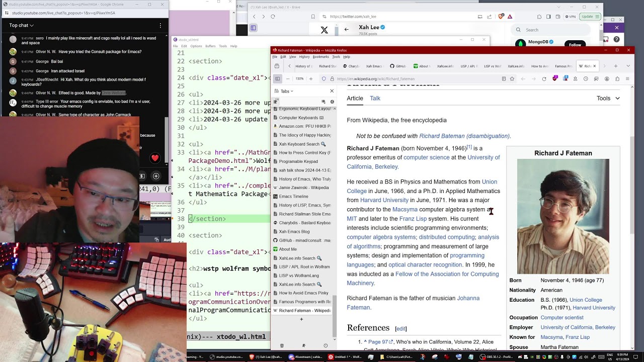Open studio.youtube.com taskbar item
The image size is (644, 362).
pyautogui.click(x=226, y=357)
